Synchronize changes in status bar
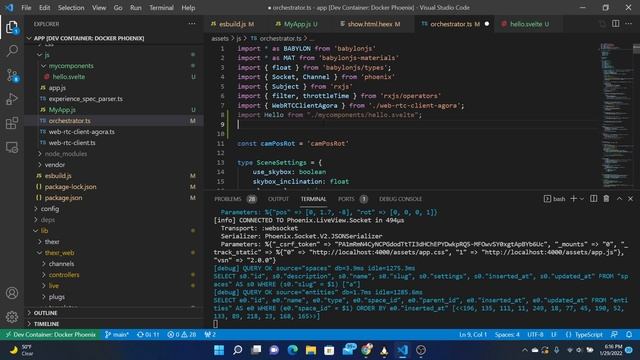Screen dimensions: 640x360 coord(148,335)
